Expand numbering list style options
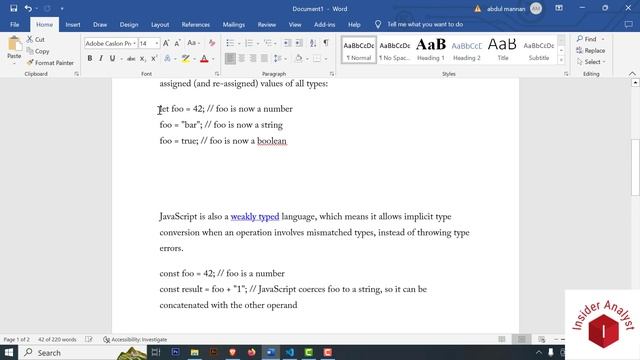 (x=258, y=43)
